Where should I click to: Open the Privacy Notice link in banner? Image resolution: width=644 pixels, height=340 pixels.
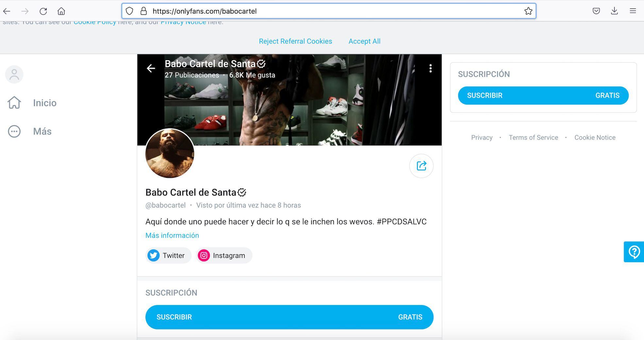click(x=183, y=23)
